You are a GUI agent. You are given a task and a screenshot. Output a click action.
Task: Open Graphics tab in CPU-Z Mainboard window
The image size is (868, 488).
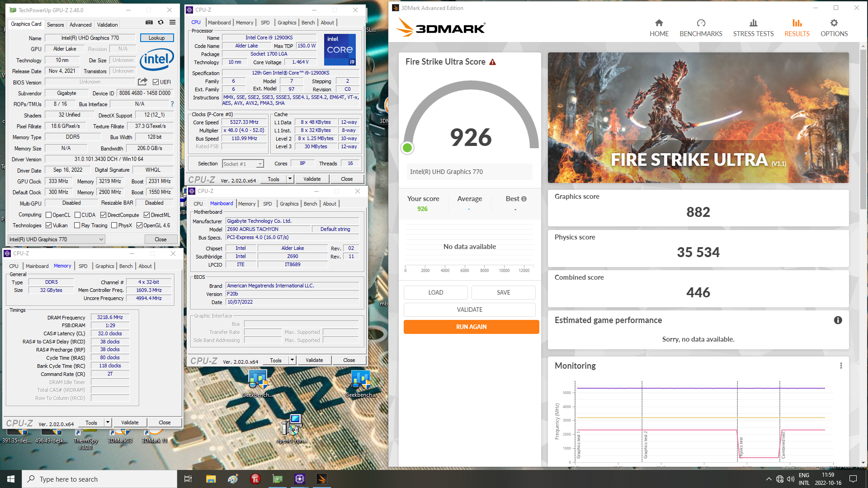click(289, 204)
